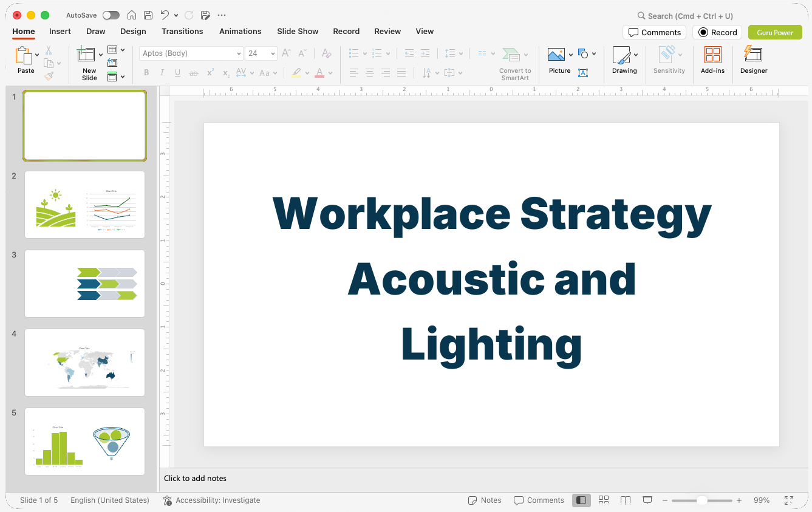Expand the Paste options arrow
Screen dimensions: 812x512
37,55
